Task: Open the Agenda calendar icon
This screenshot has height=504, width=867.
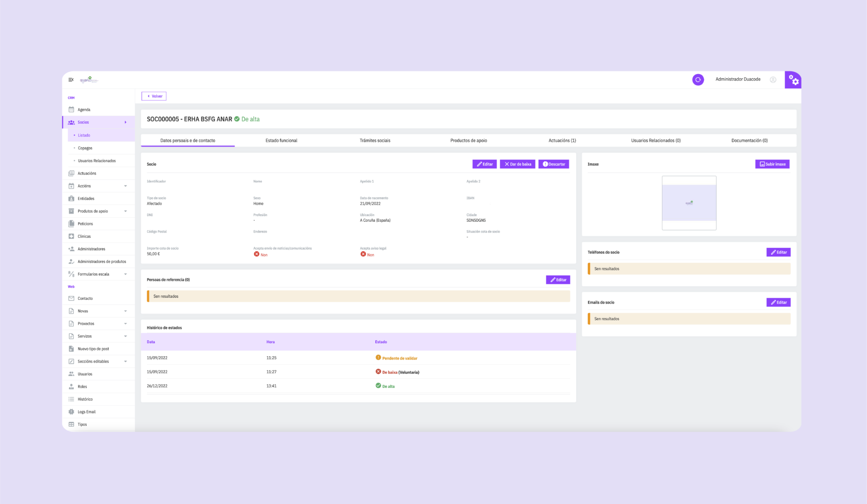Action: click(x=71, y=109)
